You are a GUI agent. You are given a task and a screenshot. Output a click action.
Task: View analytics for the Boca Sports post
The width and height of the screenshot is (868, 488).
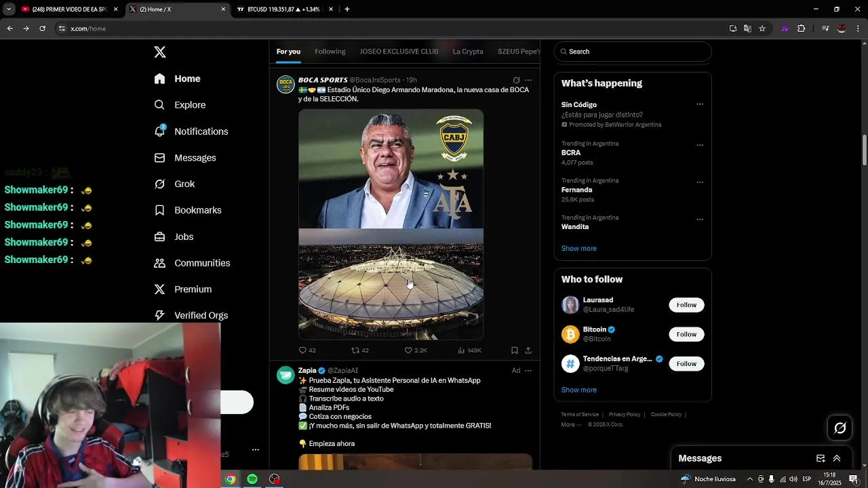[469, 350]
